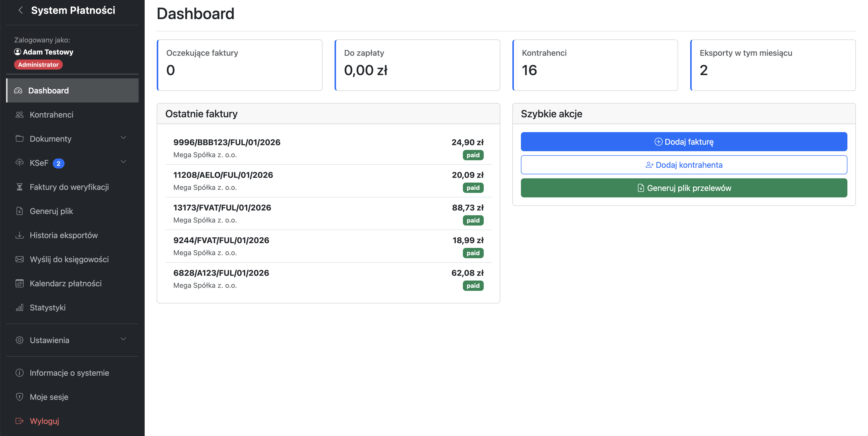Click the hourglass icon for Faktury do weryfikacji
This screenshot has height=436, width=868.
point(20,187)
